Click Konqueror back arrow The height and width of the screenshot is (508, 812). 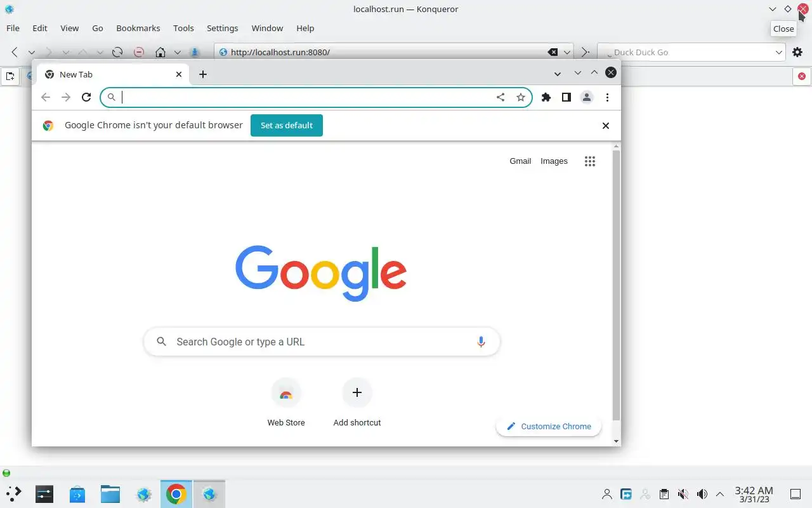(15, 52)
